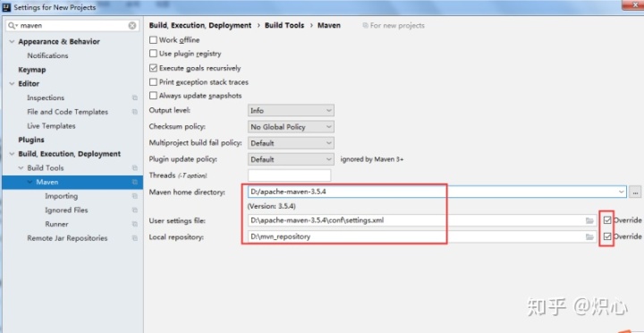Enable Always update snapshots checkbox
644x333 pixels.
(153, 96)
